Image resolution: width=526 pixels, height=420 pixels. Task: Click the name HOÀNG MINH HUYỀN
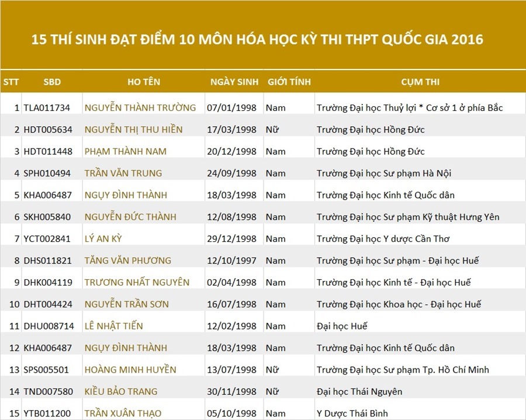(130, 370)
